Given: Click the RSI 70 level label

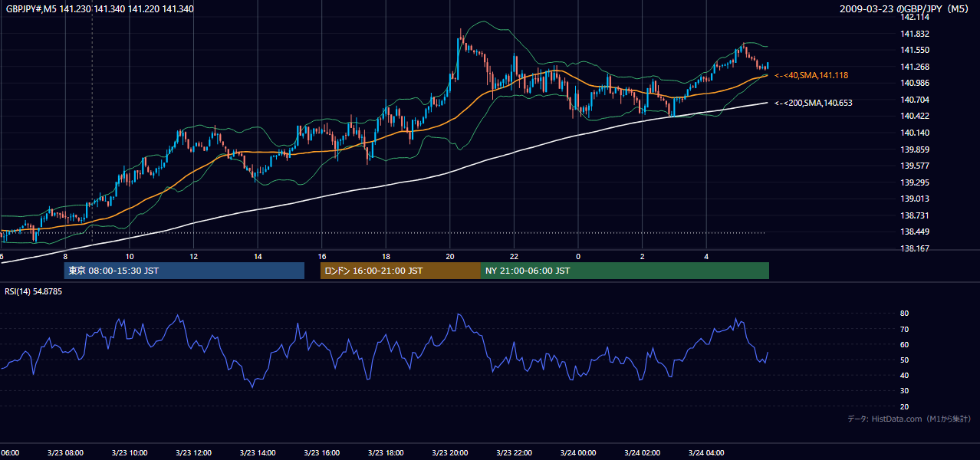Looking at the screenshot, I should coord(905,329).
